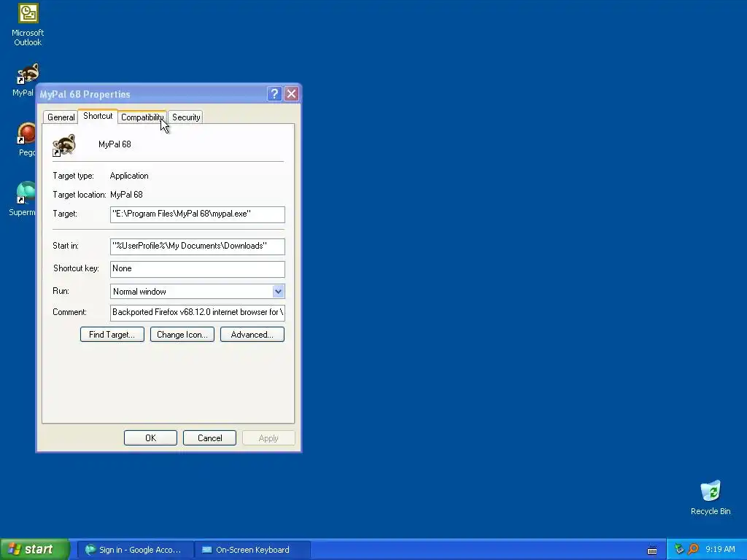Confirm with the OK button
Screen dimensions: 747x560
tap(150, 438)
